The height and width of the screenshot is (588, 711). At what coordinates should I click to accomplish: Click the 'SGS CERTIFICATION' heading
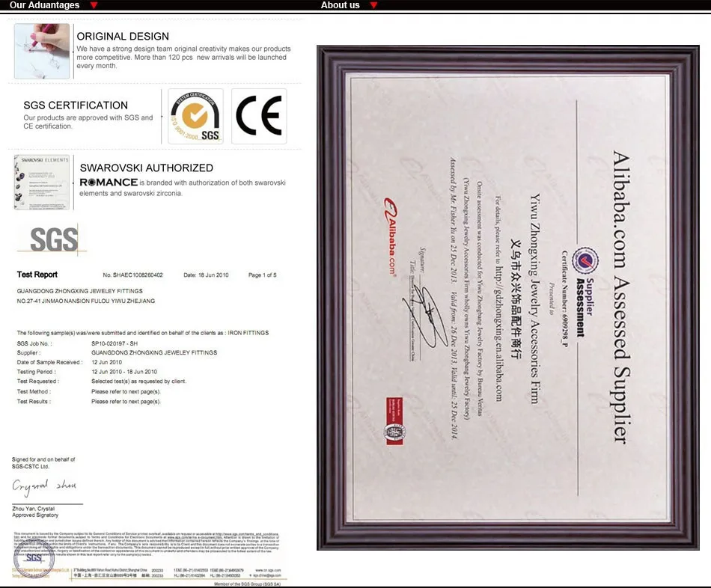coord(76,105)
